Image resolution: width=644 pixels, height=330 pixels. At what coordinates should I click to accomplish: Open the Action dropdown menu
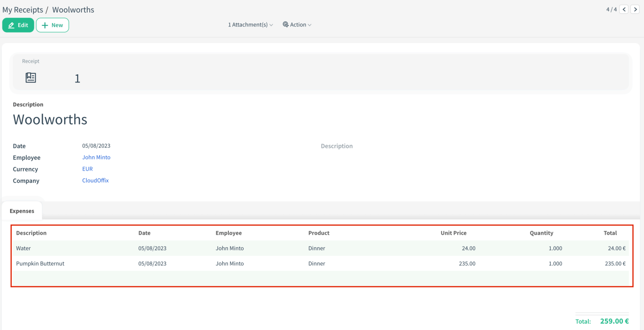coord(297,24)
